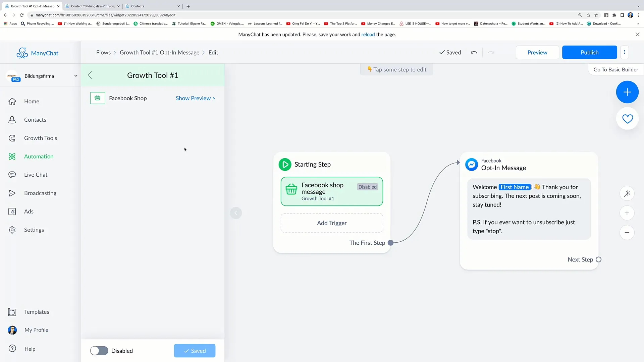Screen dimensions: 644x362
Task: Collapse the side panel with arrow
Action: [236, 213]
